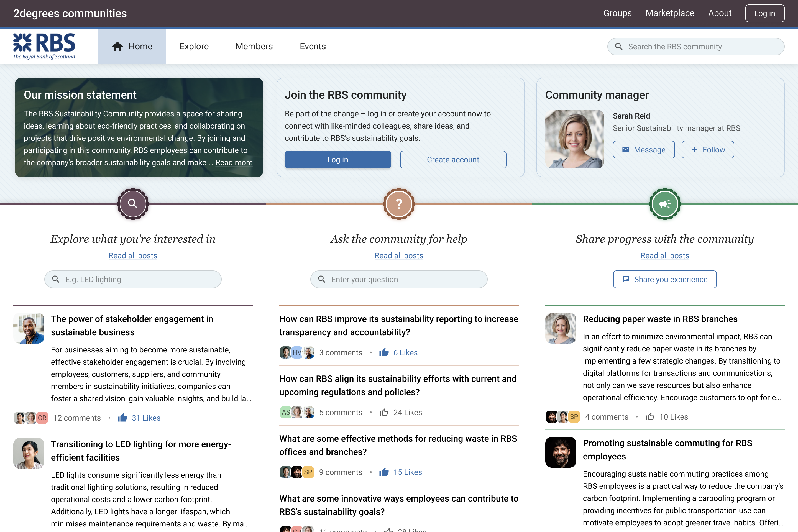Open Read all posts under Explore section
Image resolution: width=798 pixels, height=532 pixels.
pos(133,255)
